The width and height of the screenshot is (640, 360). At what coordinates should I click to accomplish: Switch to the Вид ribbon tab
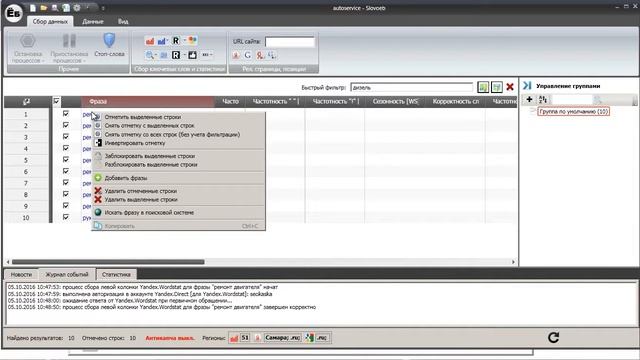pyautogui.click(x=123, y=21)
